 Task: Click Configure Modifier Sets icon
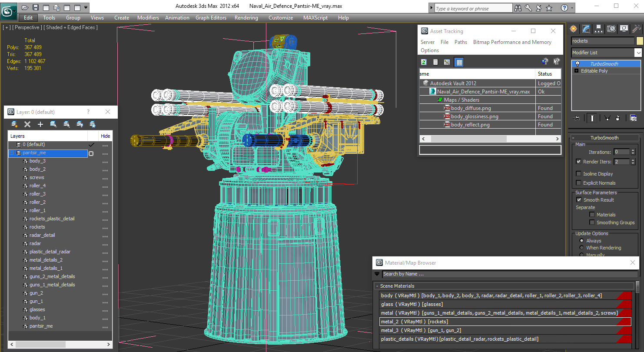pyautogui.click(x=633, y=118)
